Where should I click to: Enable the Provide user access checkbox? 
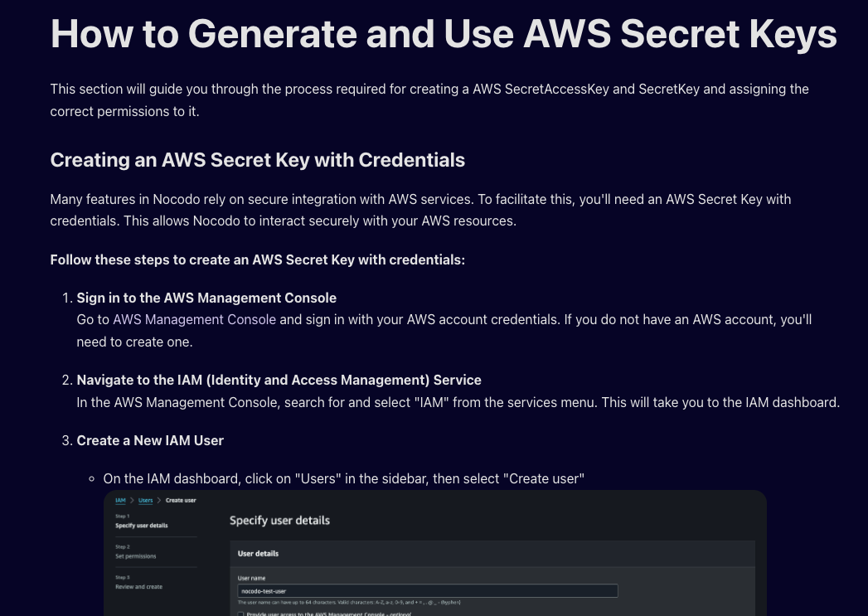click(x=240, y=612)
